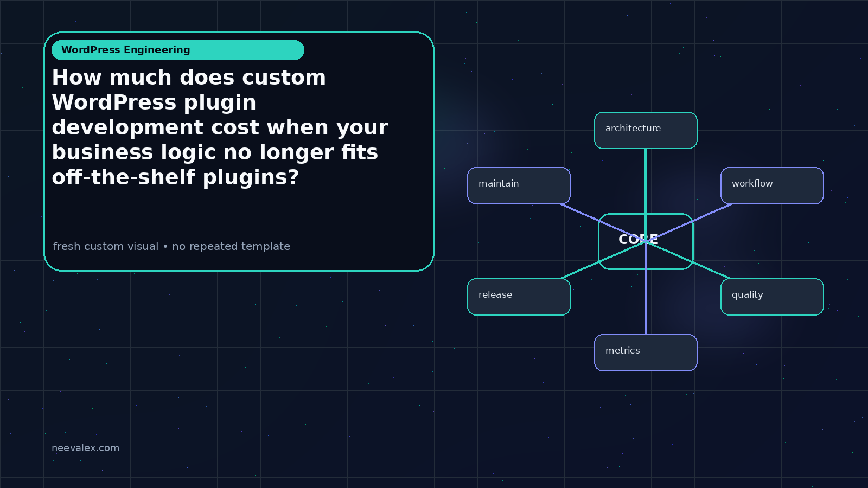The image size is (868, 488).
Task: Select the WordPress Engineering category pill
Action: 178,50
